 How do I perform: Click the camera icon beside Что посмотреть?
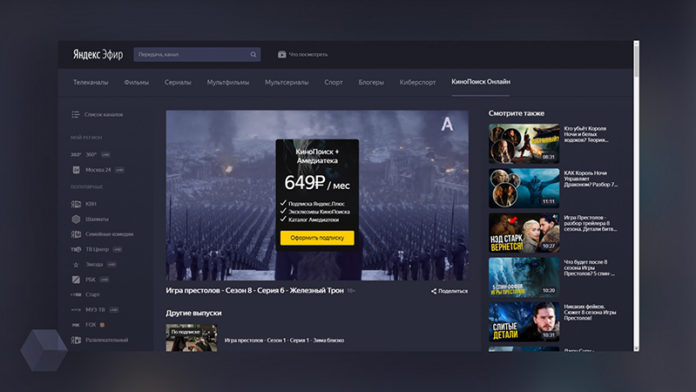coord(282,55)
